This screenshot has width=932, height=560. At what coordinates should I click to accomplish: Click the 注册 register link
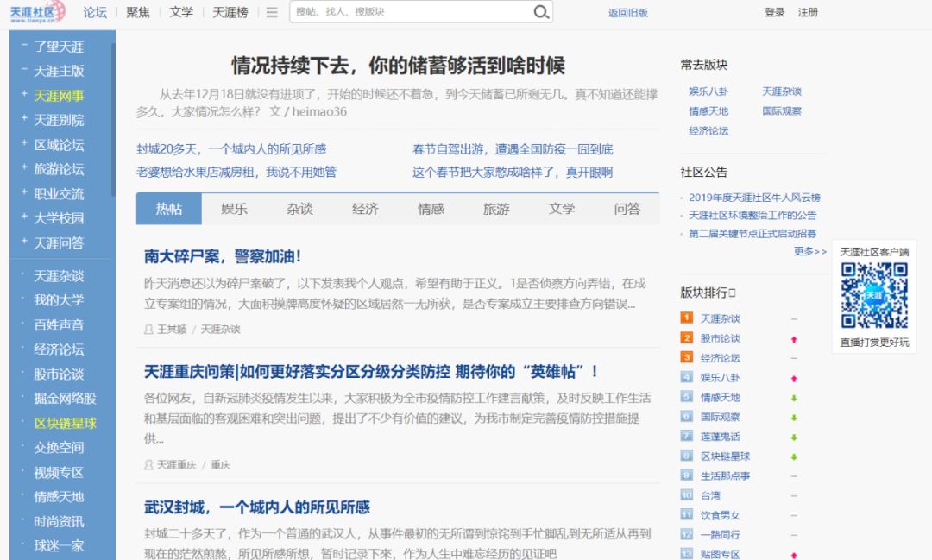click(x=808, y=12)
